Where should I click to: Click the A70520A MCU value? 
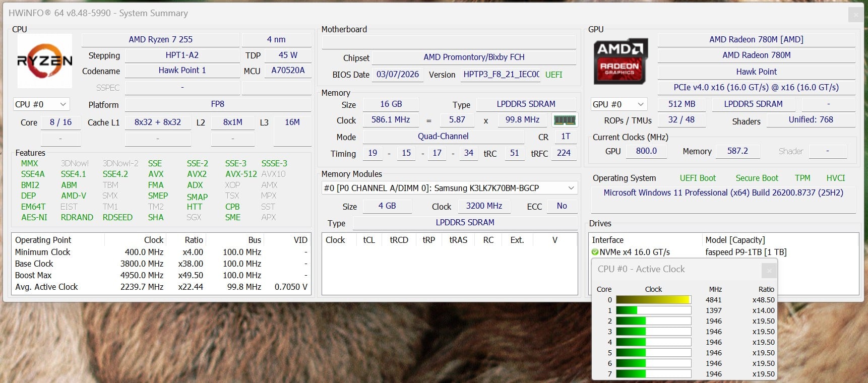coord(288,71)
